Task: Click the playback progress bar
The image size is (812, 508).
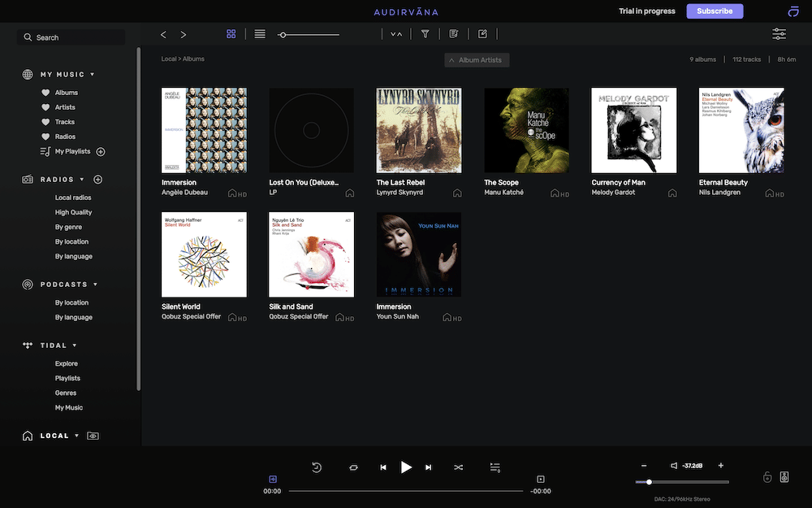Action: [x=406, y=491]
